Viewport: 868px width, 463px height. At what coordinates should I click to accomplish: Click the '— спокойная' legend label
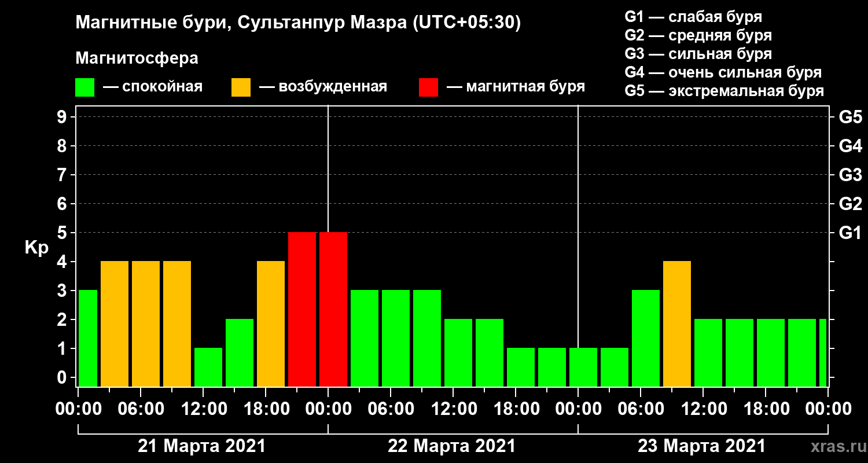(153, 87)
